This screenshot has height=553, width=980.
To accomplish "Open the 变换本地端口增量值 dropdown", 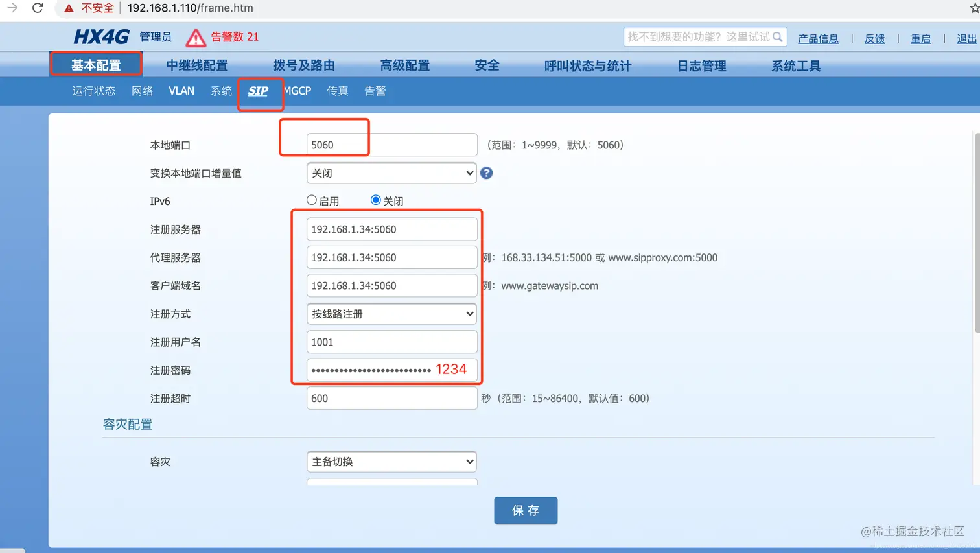I will pyautogui.click(x=391, y=173).
